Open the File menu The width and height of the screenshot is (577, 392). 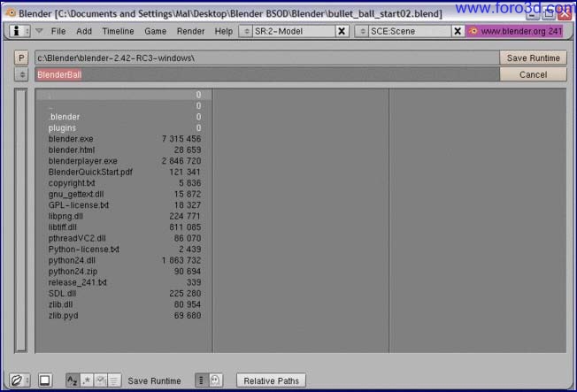[x=58, y=31]
